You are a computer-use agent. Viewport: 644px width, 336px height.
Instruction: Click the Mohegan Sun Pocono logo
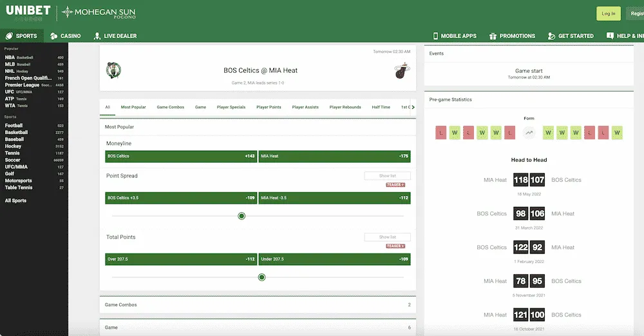point(99,13)
